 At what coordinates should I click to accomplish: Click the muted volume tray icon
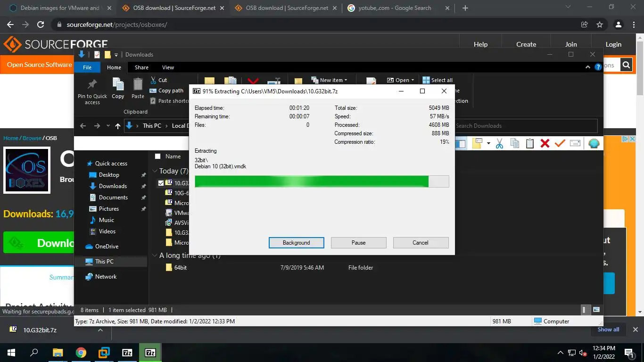pyautogui.click(x=583, y=353)
